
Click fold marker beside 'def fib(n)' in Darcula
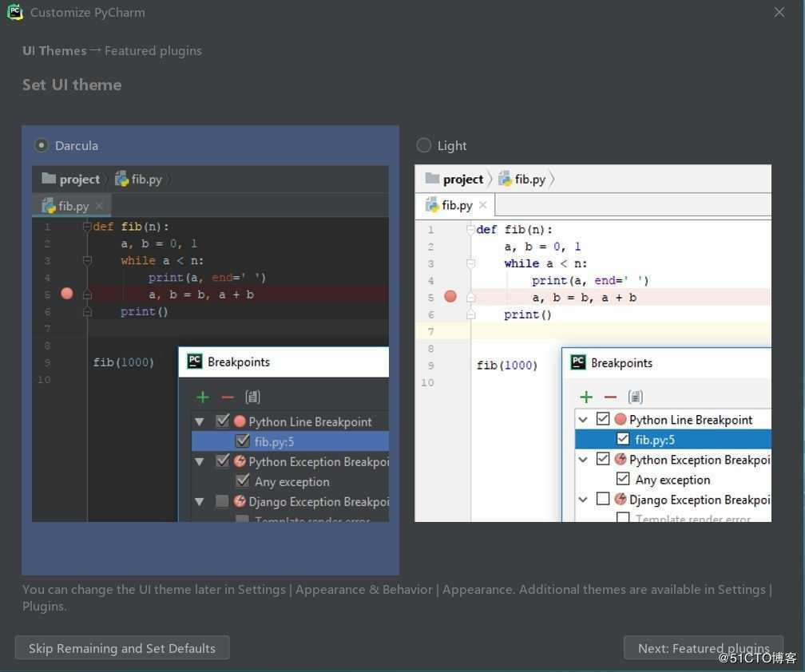[x=87, y=227]
